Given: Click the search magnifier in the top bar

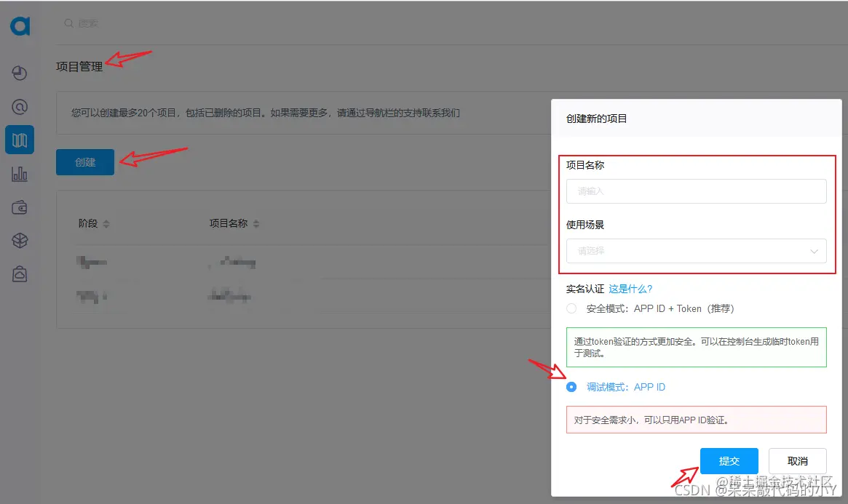Looking at the screenshot, I should pyautogui.click(x=68, y=23).
